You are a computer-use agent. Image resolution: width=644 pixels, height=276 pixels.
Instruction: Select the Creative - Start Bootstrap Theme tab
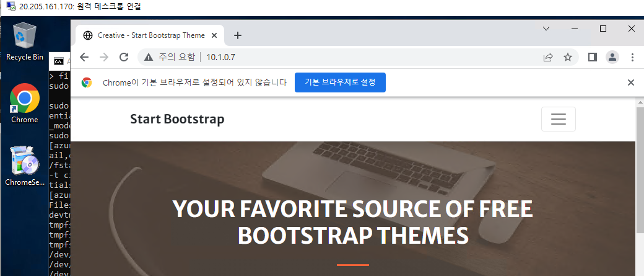pos(150,35)
